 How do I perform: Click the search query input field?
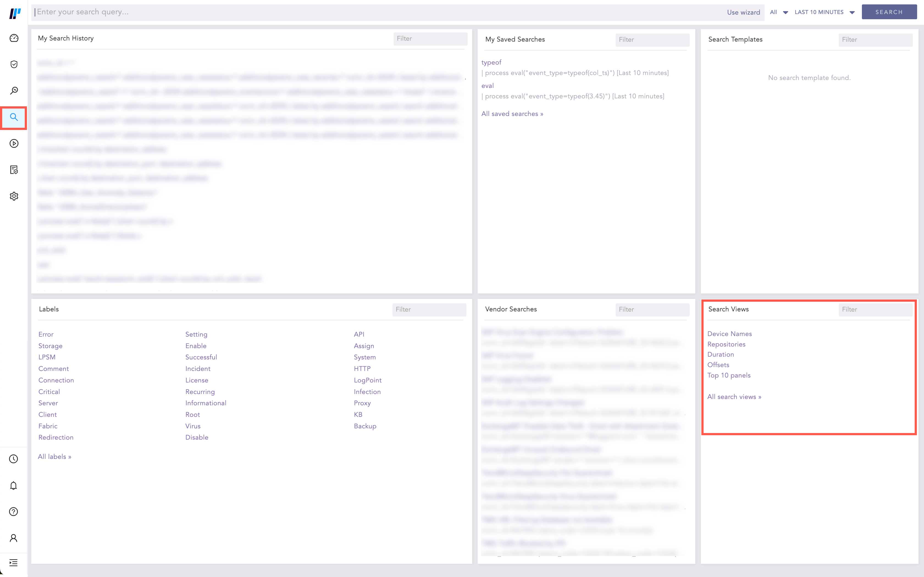(x=267, y=12)
